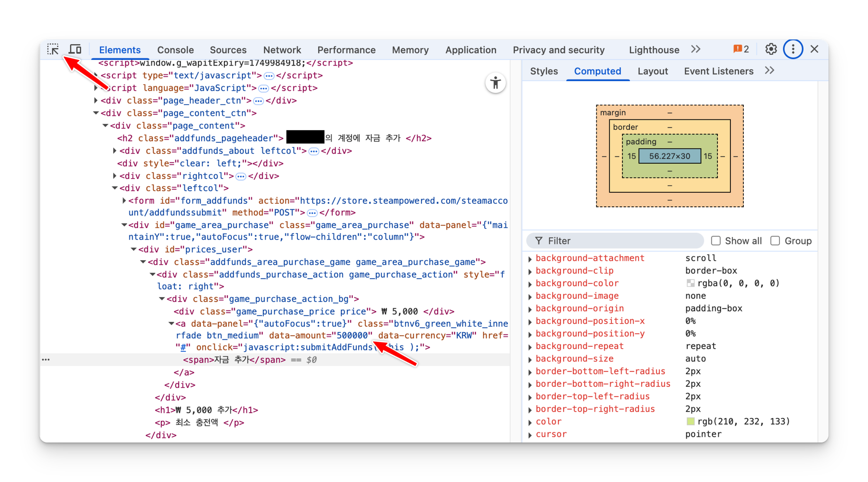Click the href "#" link value
Image resolution: width=868 pixels, height=482 pixels.
coord(183,347)
